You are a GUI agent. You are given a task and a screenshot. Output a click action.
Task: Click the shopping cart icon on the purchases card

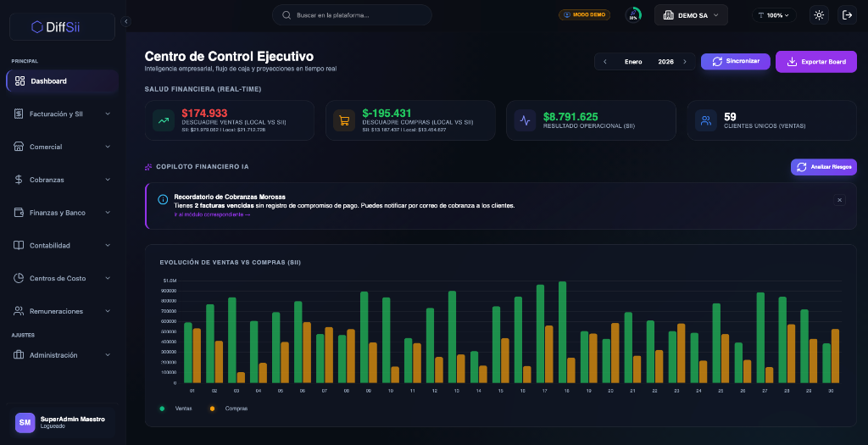[x=344, y=120]
